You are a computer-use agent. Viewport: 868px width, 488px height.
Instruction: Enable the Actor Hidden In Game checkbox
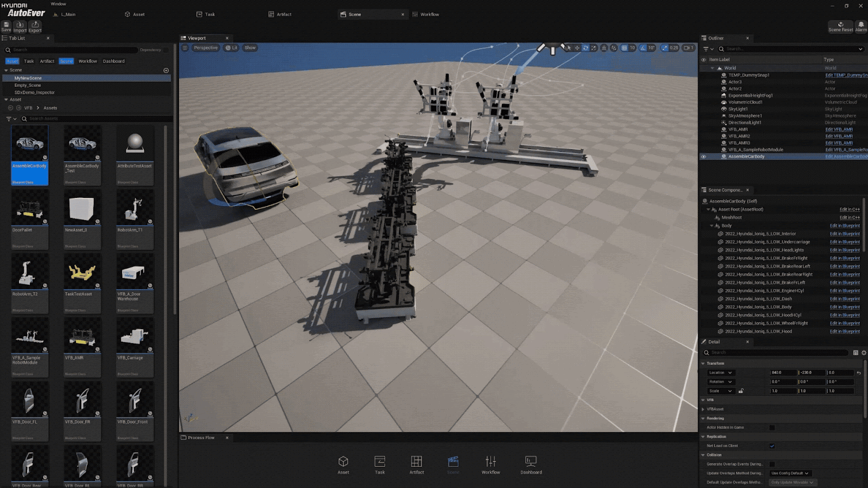click(x=772, y=427)
